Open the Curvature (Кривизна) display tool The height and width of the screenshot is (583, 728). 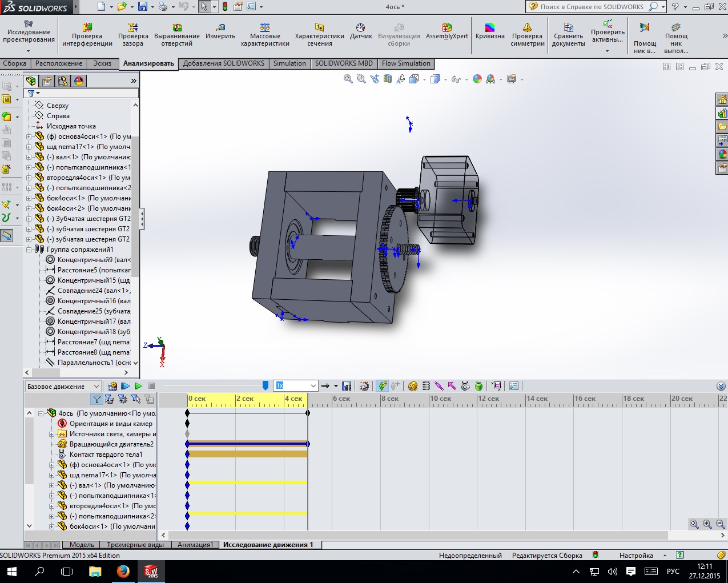tap(490, 32)
